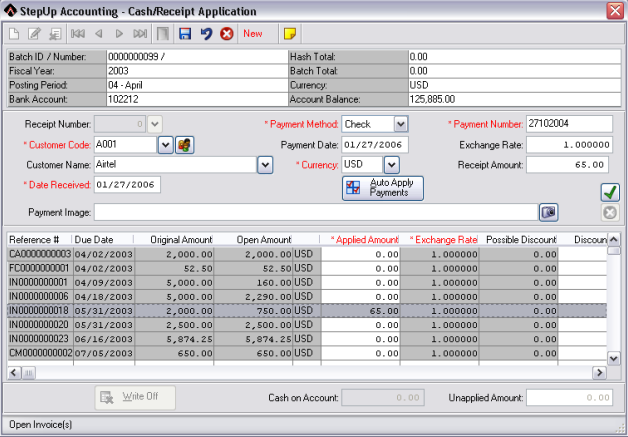Save with the blue floppy disk icon
Image resolution: width=628 pixels, height=437 pixels.
pos(185,34)
